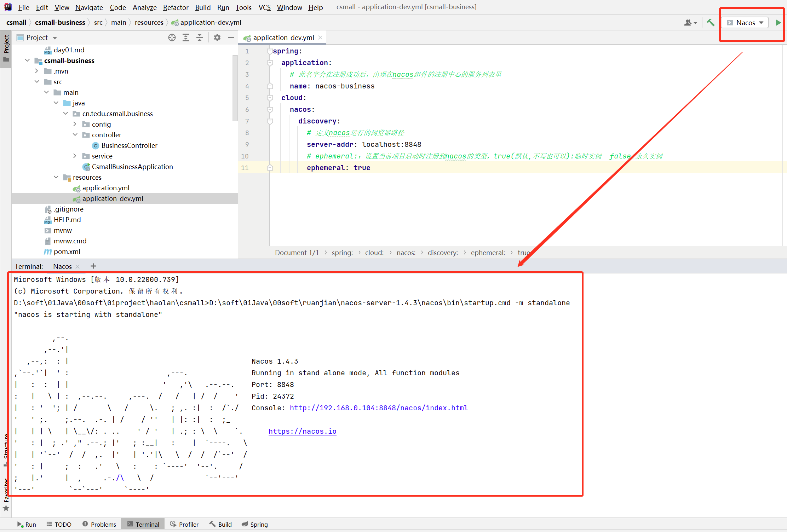The height and width of the screenshot is (532, 787).
Task: Fold the discovery: block at line 7
Action: (270, 121)
